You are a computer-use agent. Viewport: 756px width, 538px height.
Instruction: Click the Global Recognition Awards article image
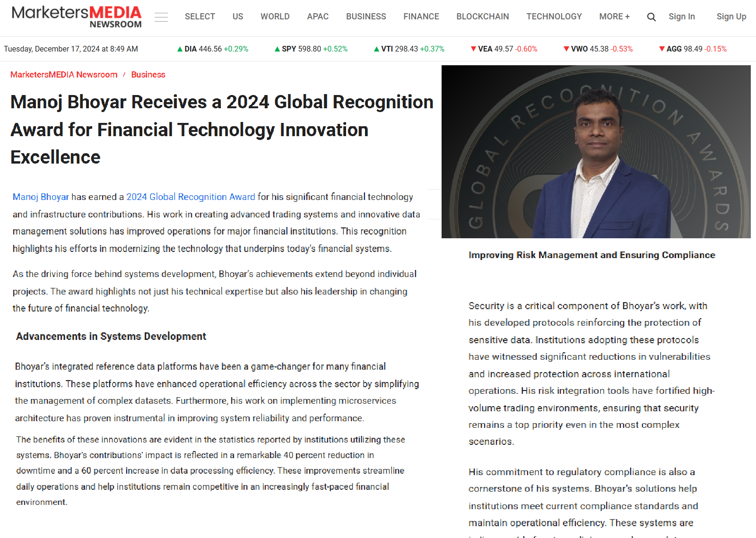tap(596, 152)
